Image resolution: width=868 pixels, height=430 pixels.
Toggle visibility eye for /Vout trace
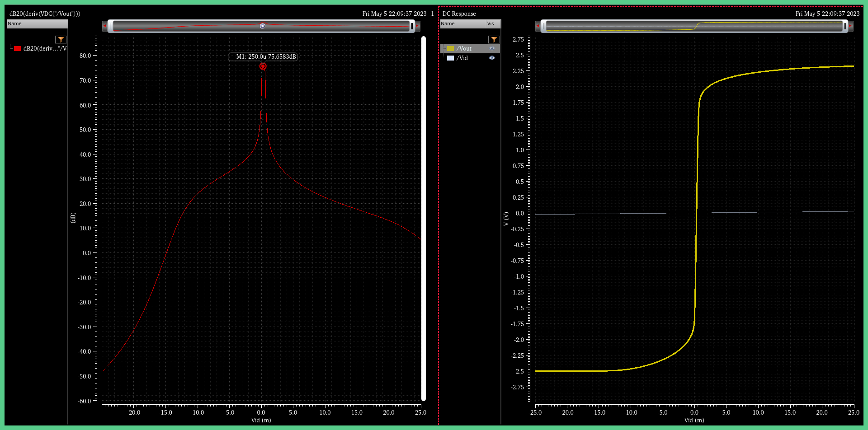pos(492,48)
